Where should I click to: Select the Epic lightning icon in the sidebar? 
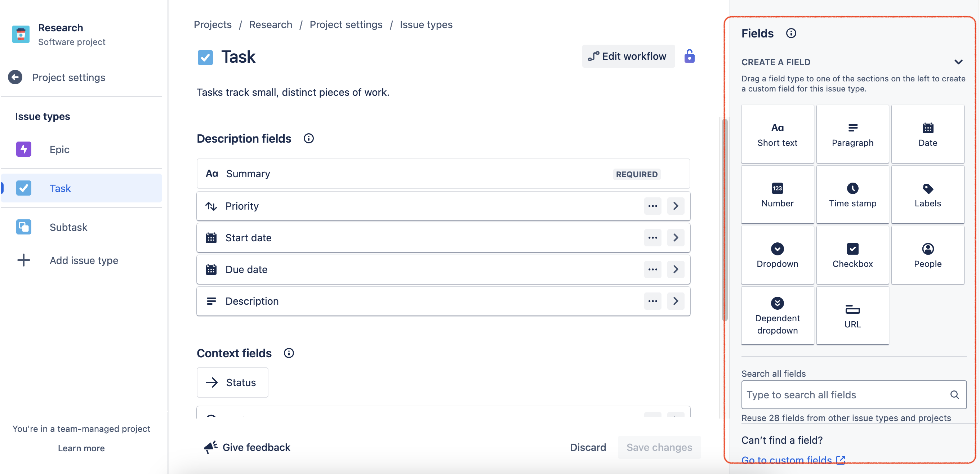click(23, 149)
